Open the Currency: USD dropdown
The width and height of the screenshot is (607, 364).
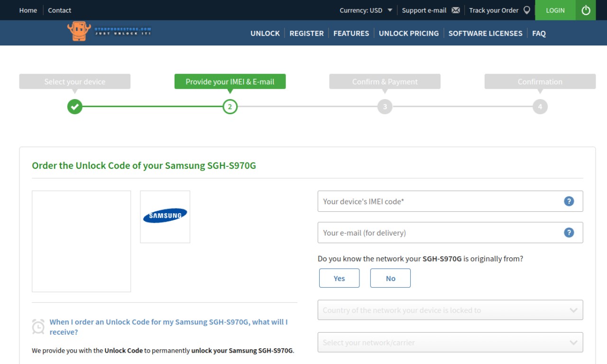click(x=366, y=10)
